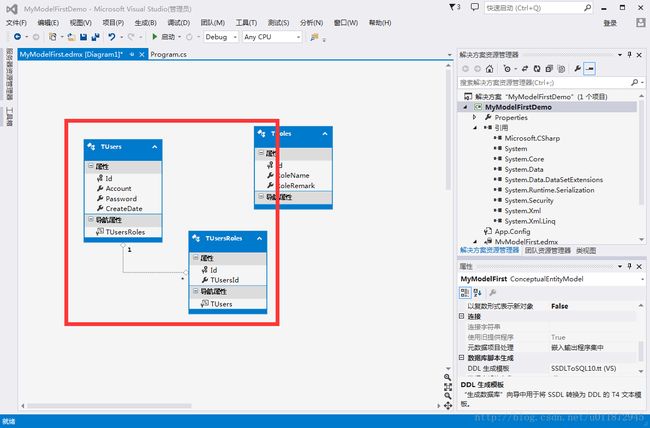Image resolution: width=650 pixels, height=428 pixels.
Task: Click the New Project toolbar icon
Action: coord(53,37)
